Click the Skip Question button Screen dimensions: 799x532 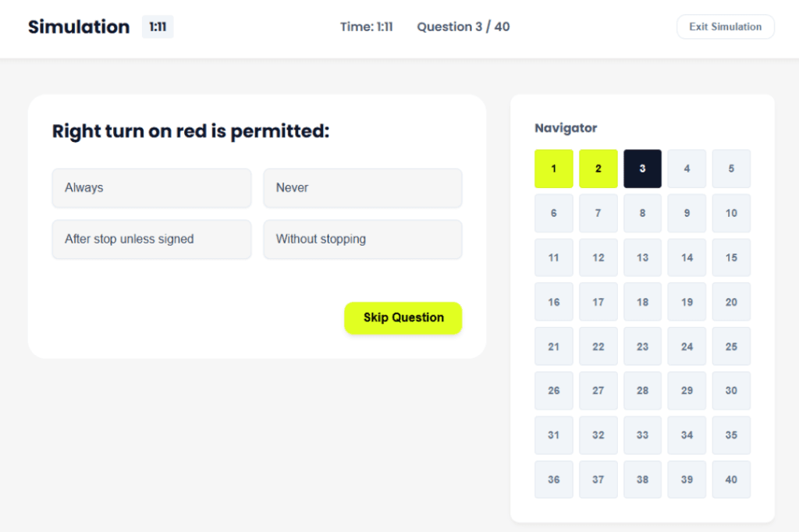tap(403, 317)
